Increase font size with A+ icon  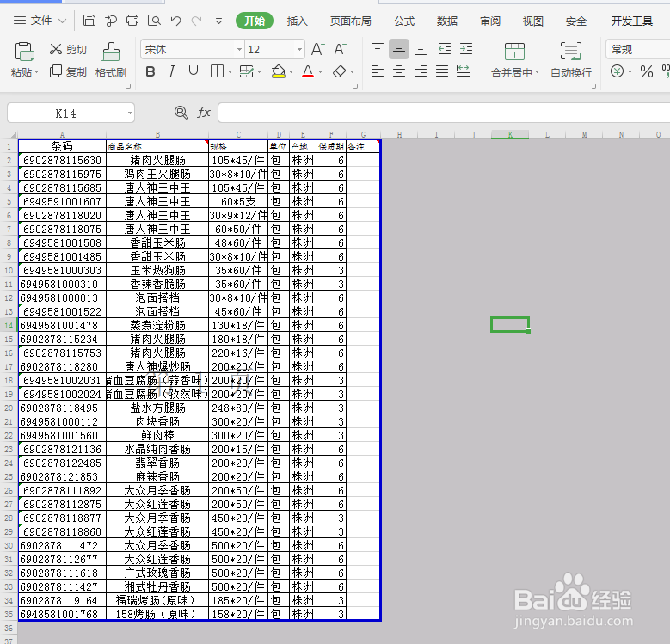(318, 49)
